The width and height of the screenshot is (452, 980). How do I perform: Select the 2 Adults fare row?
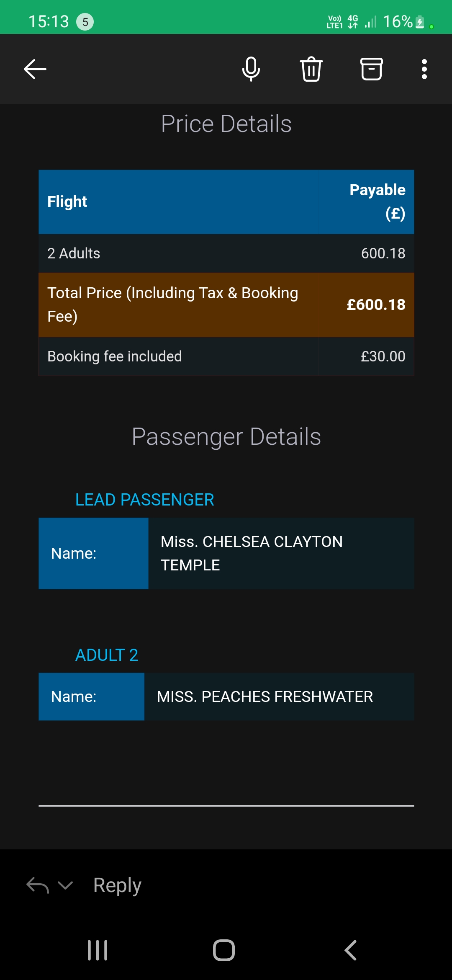[x=226, y=253]
